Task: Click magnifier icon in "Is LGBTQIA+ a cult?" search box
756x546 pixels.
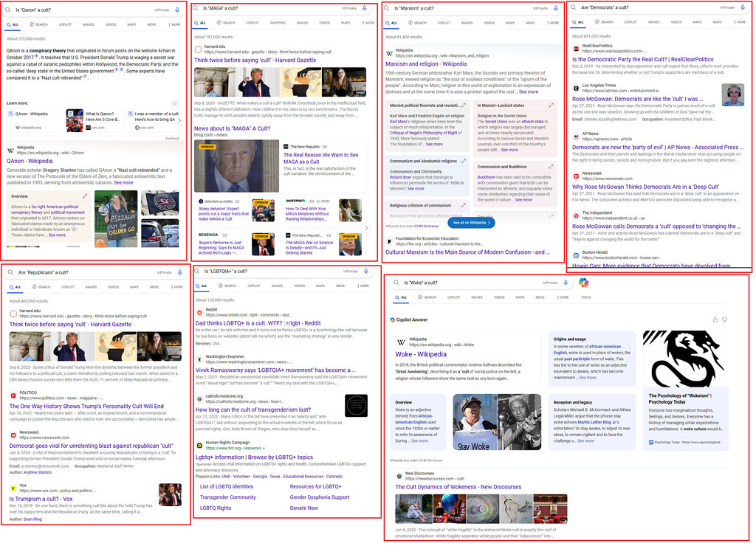Action: [x=196, y=272]
